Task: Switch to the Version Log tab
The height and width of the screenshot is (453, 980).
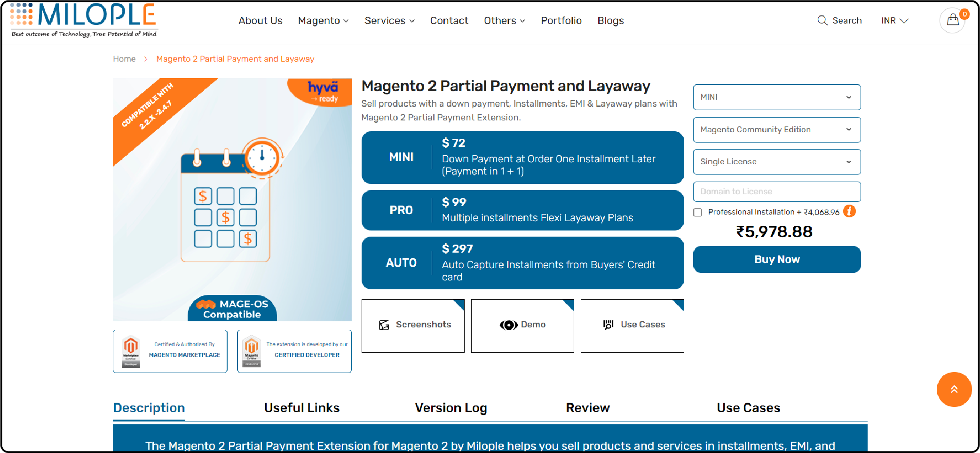Action: pos(451,408)
